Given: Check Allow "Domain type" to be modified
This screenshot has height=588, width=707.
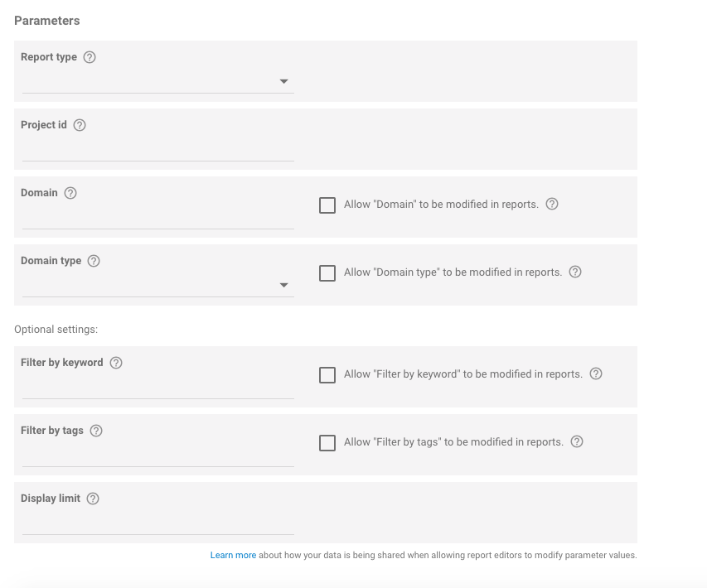Looking at the screenshot, I should coord(327,273).
